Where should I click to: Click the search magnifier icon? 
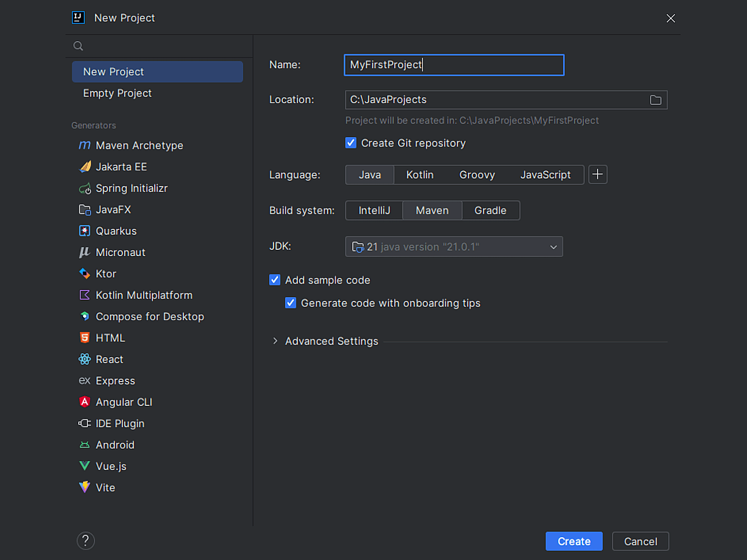click(x=78, y=46)
